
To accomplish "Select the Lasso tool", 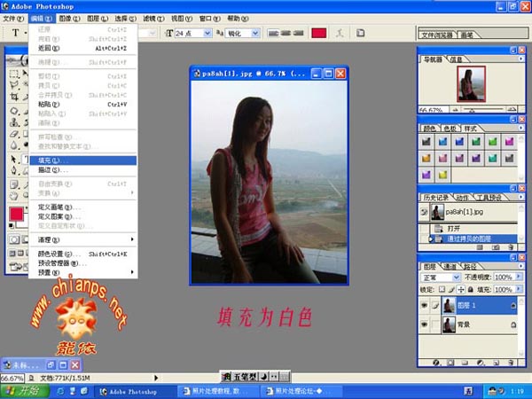I will tap(14, 85).
